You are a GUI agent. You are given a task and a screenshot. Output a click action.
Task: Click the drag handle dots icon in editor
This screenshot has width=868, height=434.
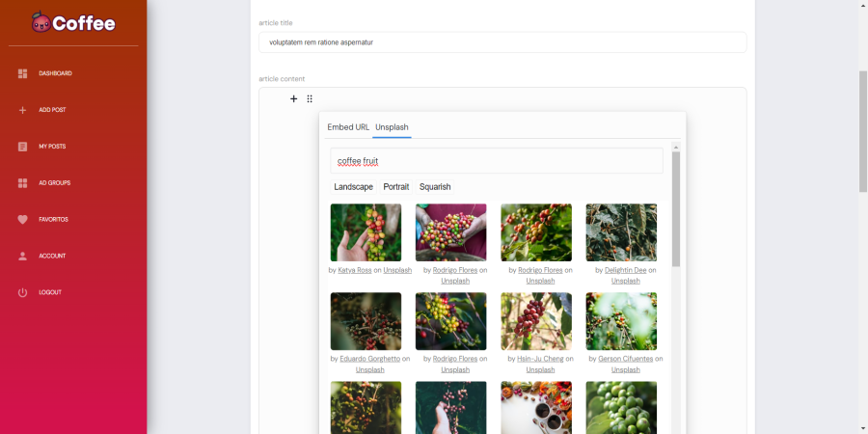click(310, 98)
